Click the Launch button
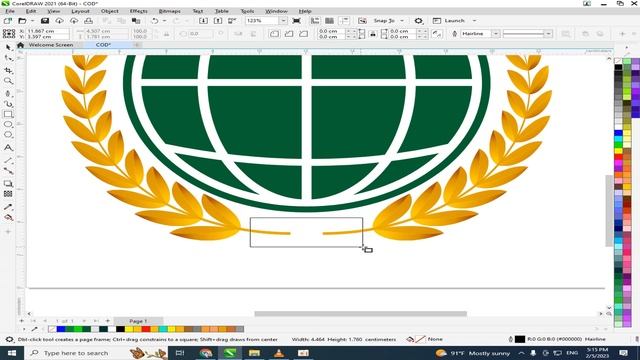This screenshot has width=640, height=360. tap(449, 21)
